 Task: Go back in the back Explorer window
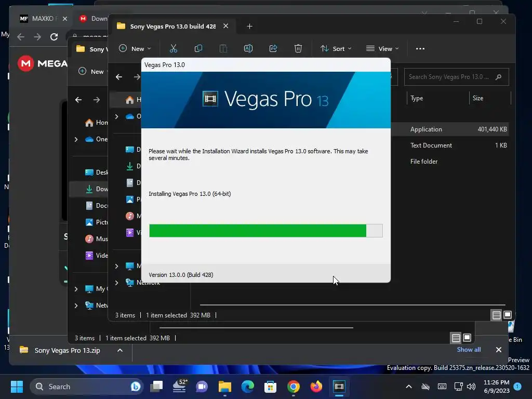78,100
